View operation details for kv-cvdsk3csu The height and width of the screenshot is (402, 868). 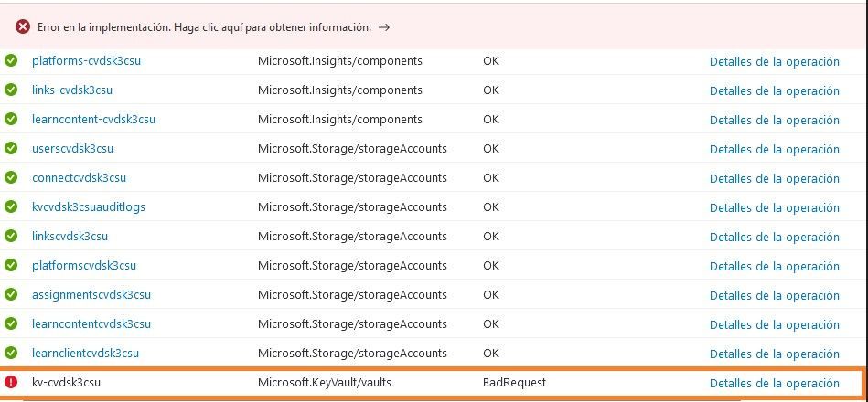click(774, 383)
